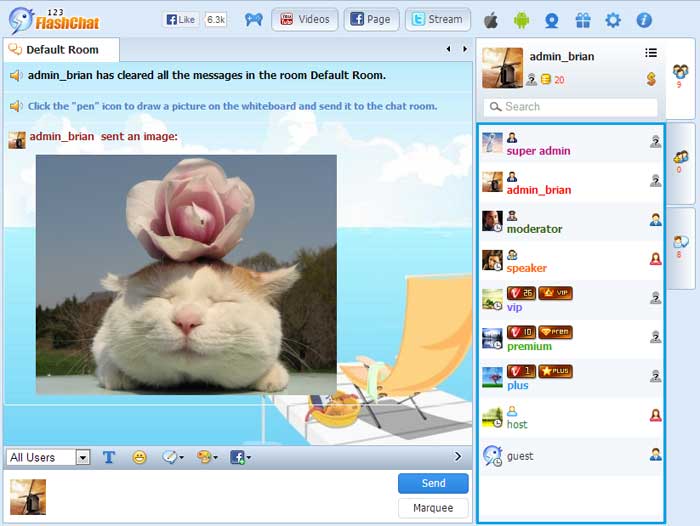The width and height of the screenshot is (700, 526).
Task: Open the user list menu icon
Action: (x=651, y=53)
